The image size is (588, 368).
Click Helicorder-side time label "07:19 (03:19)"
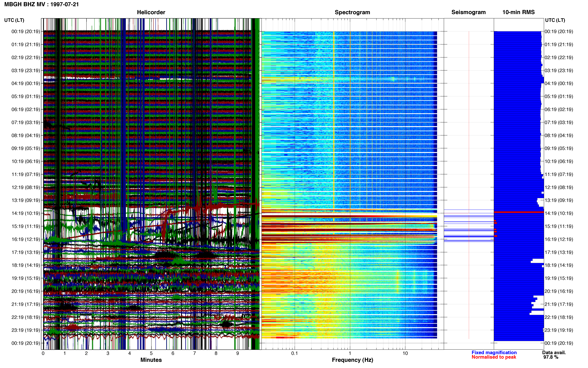26,122
